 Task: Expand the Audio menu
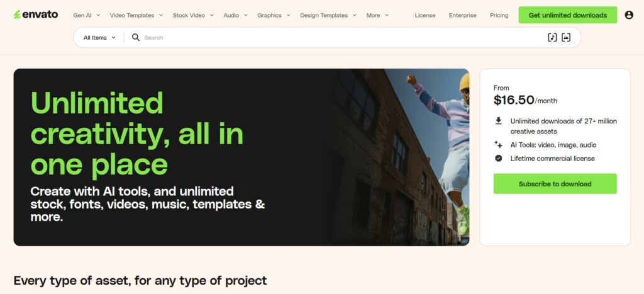[x=236, y=15]
